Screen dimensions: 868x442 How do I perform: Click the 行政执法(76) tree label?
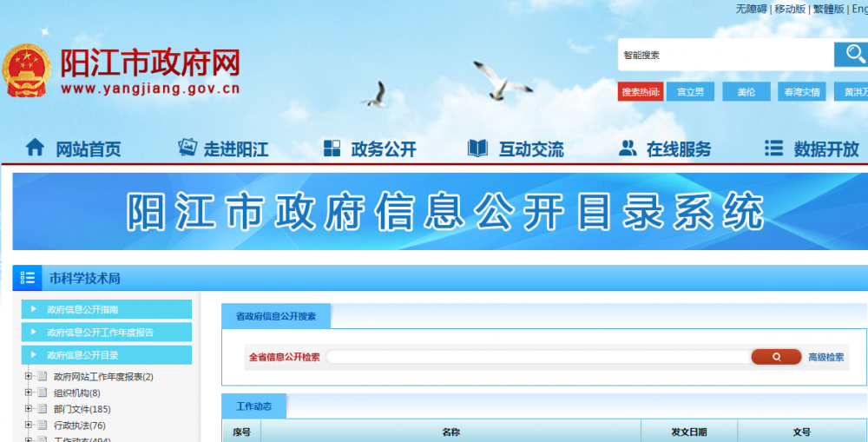[80, 425]
